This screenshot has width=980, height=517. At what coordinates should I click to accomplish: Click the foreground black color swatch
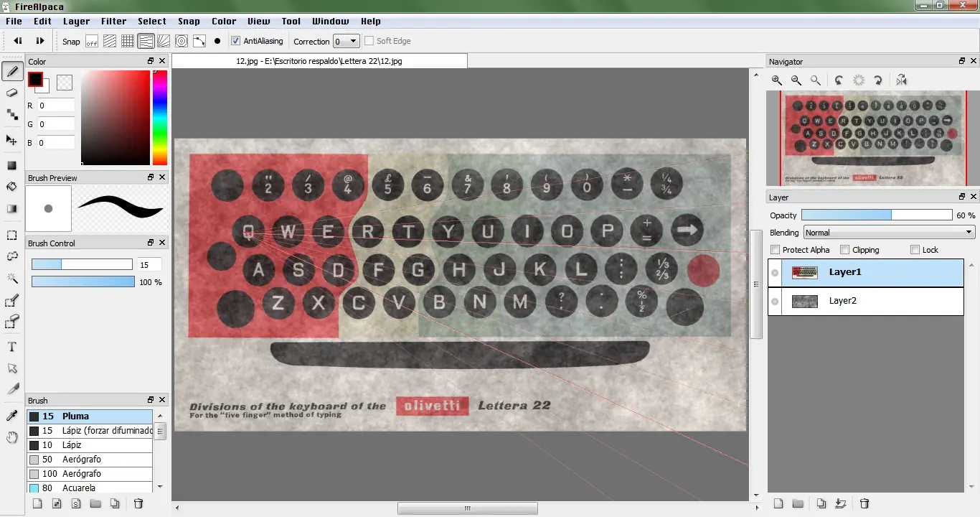pyautogui.click(x=35, y=79)
